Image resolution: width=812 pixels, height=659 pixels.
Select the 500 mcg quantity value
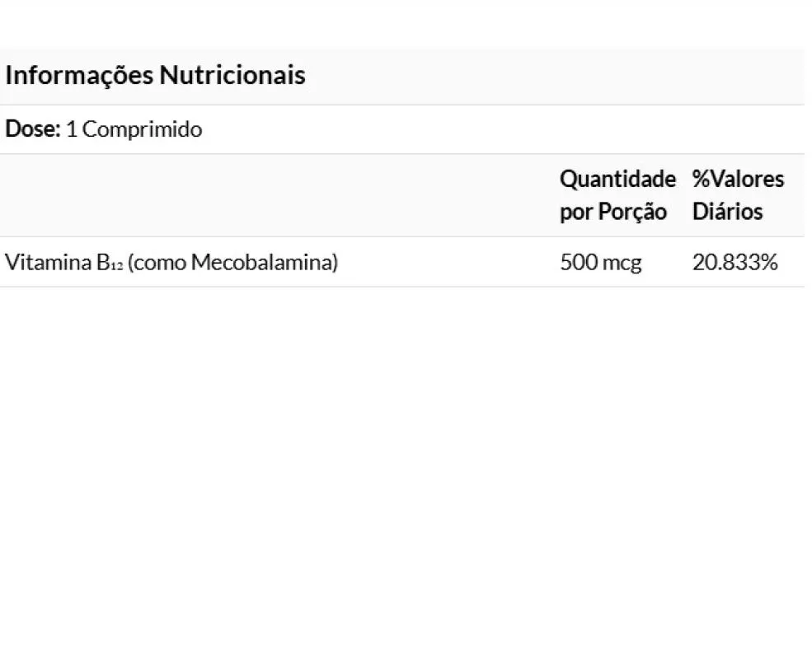pyautogui.click(x=600, y=262)
